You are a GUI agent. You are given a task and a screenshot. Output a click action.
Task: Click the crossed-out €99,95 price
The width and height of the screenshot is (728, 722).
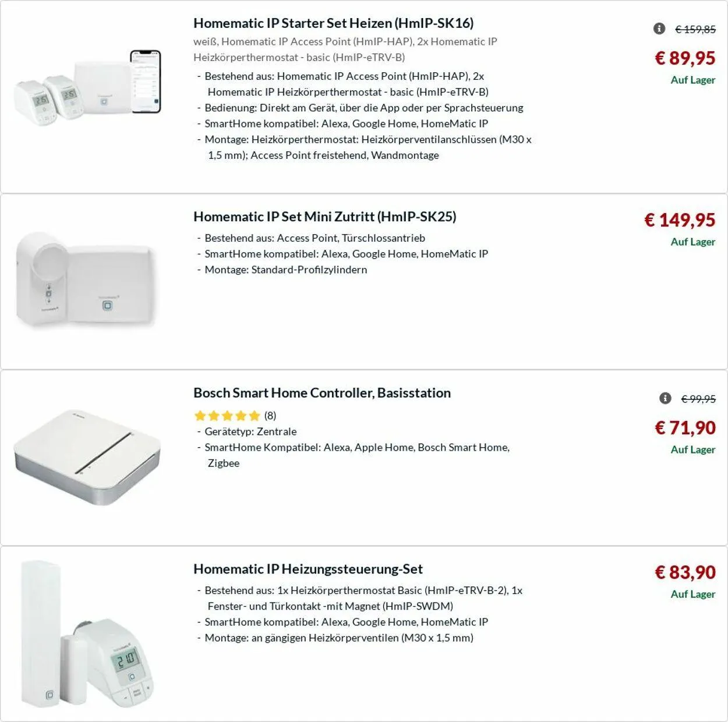[x=698, y=399]
